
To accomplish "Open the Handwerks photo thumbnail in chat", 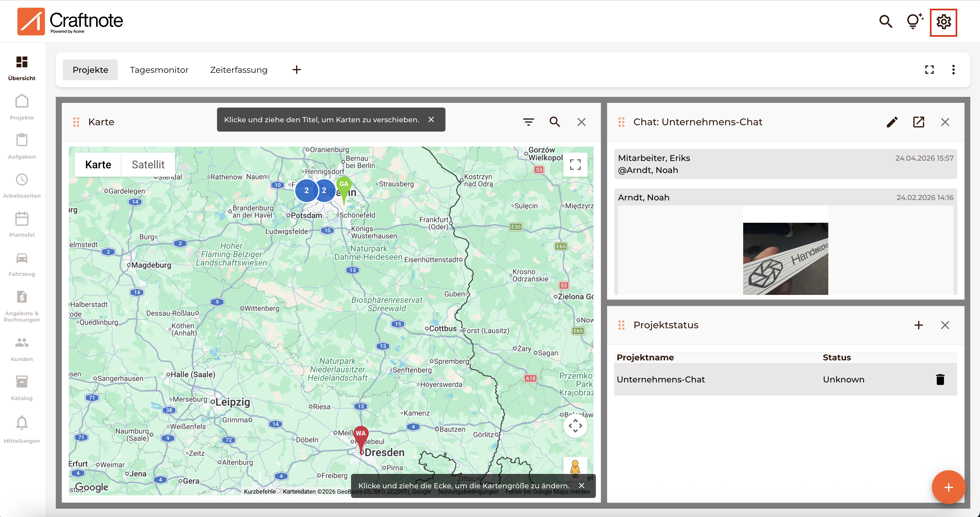I will (785, 258).
